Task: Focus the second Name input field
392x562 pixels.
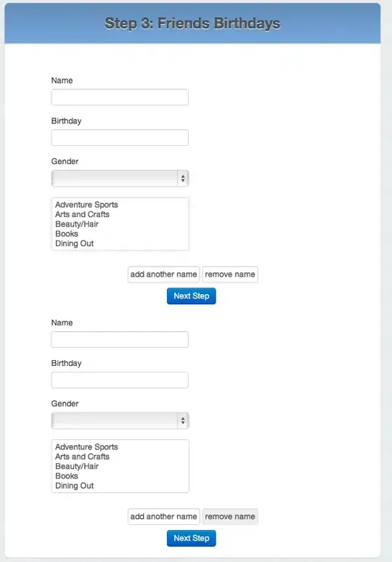Action: (120, 339)
